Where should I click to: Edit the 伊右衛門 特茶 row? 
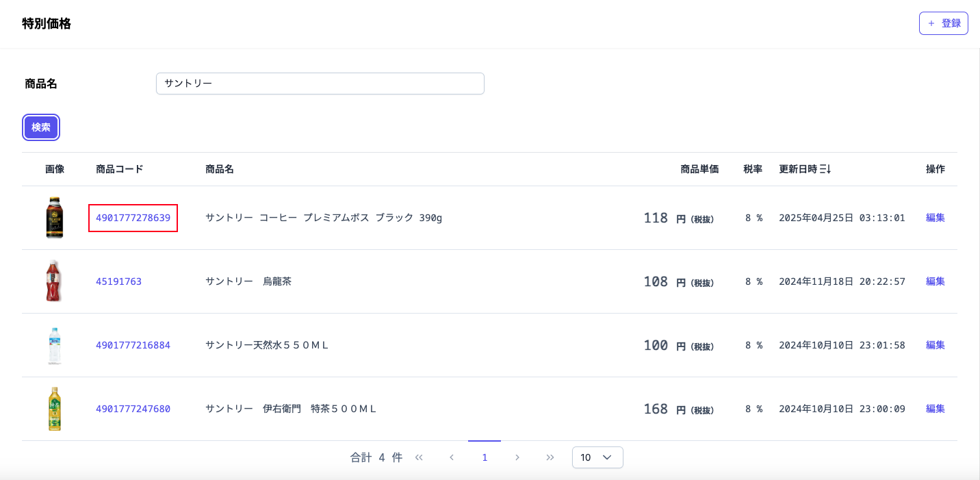[936, 409]
